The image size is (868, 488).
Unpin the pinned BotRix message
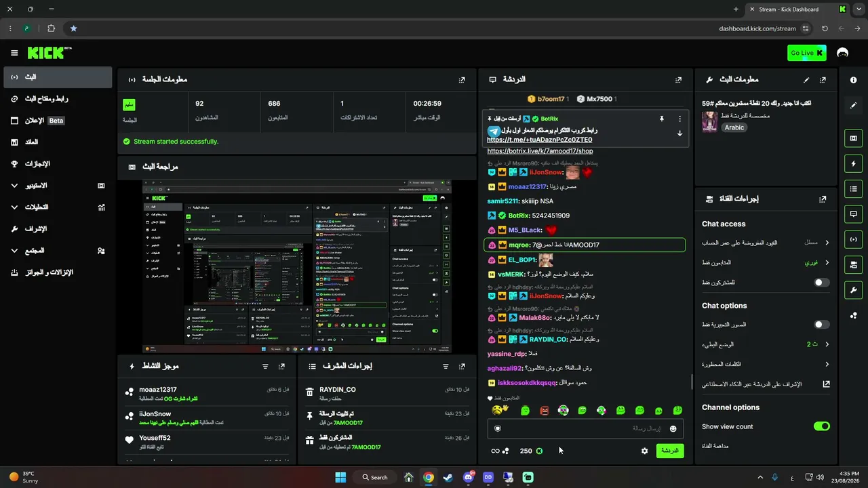coord(662,119)
